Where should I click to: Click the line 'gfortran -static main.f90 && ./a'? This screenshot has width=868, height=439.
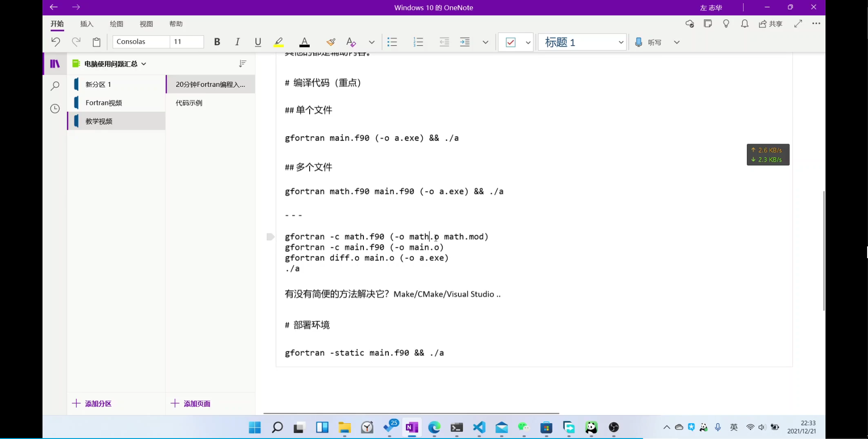tap(364, 353)
